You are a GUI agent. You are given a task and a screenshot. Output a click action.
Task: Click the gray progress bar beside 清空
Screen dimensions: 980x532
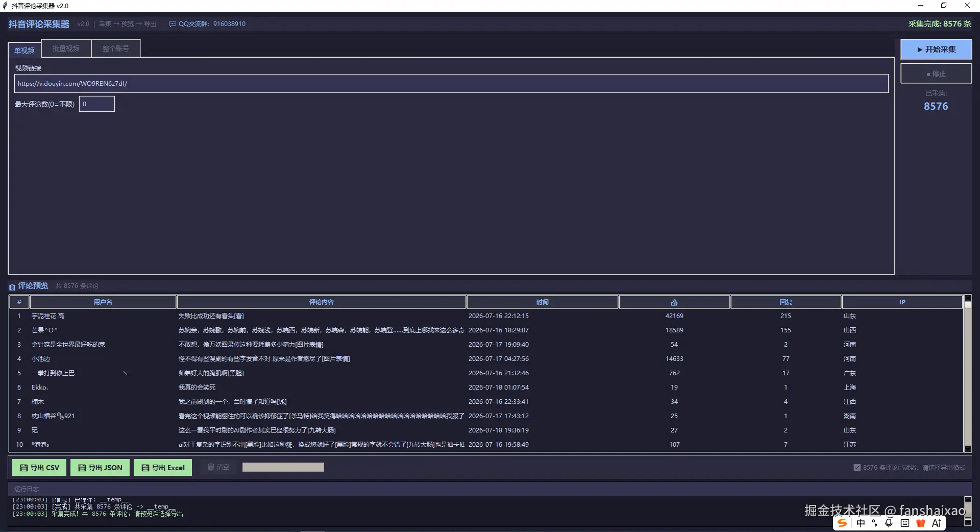tap(283, 468)
